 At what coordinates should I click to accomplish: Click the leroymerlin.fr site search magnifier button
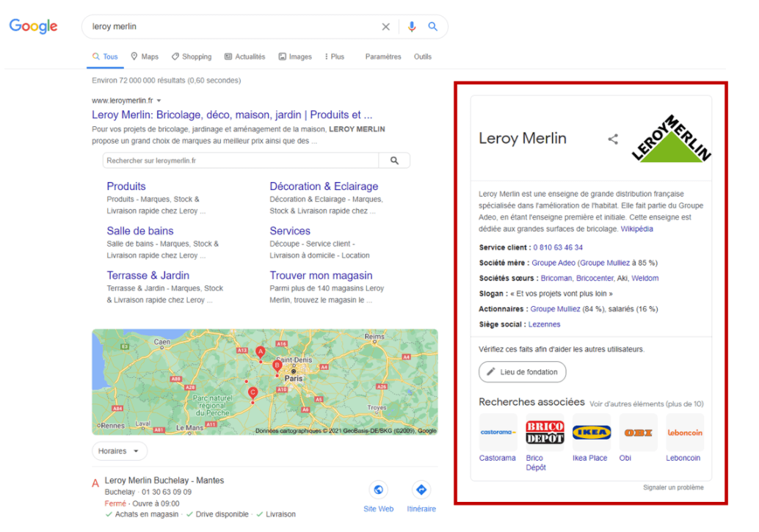point(394,160)
